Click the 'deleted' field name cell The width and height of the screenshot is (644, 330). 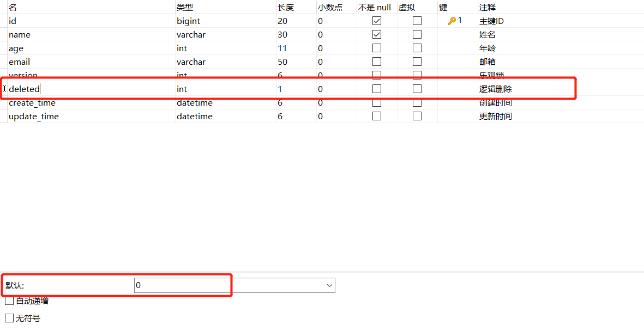point(91,89)
